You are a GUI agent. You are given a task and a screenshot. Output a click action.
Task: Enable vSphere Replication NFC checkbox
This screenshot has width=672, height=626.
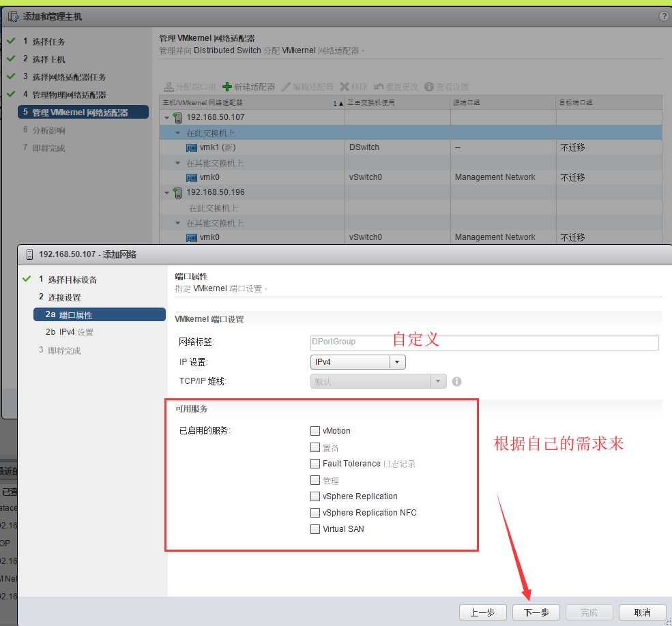(x=315, y=512)
